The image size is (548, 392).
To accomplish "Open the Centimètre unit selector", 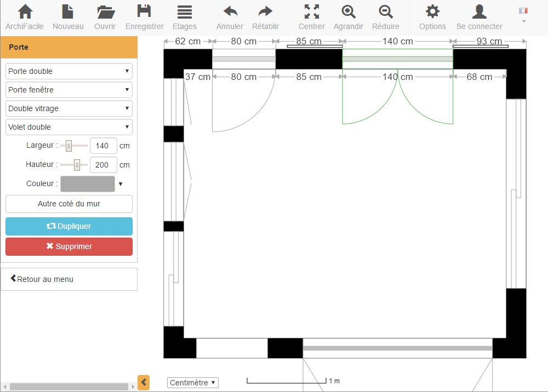I will [192, 383].
